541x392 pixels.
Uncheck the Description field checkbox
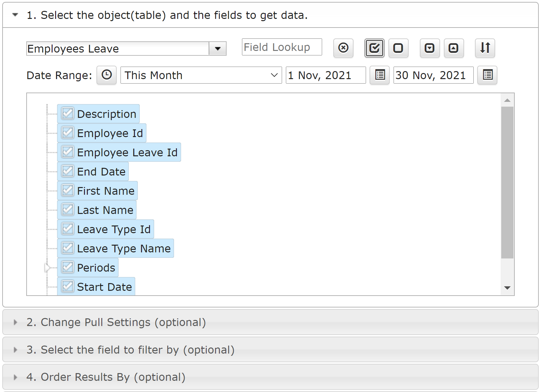click(68, 114)
